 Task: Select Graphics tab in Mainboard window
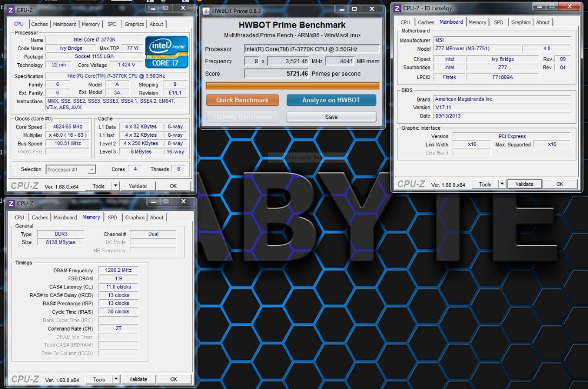pyautogui.click(x=521, y=22)
